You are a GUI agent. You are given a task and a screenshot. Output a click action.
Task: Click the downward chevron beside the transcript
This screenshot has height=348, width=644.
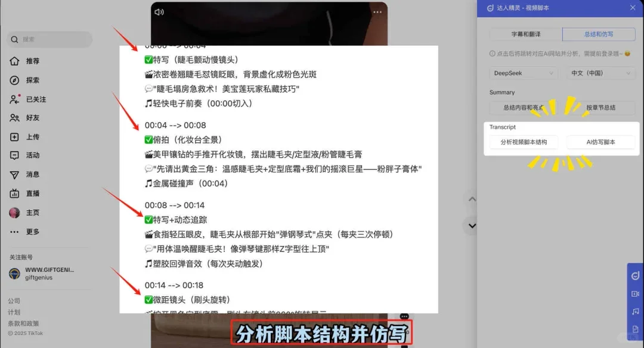pos(471,226)
